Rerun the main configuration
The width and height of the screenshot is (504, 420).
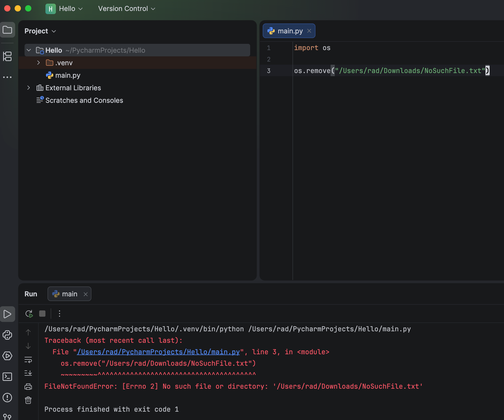click(x=29, y=314)
